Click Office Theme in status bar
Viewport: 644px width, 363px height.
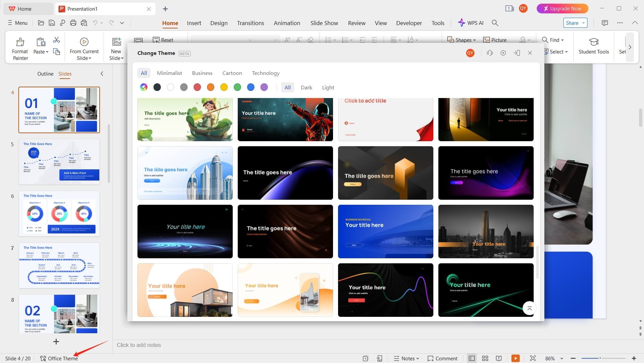pos(59,358)
